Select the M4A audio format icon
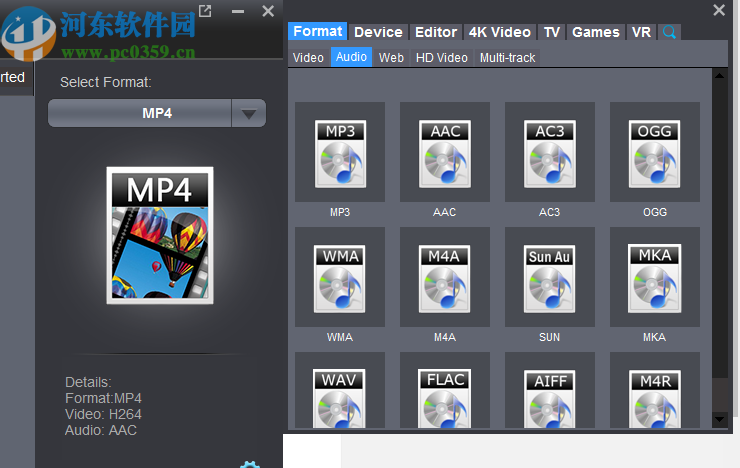The image size is (740, 468). click(x=445, y=277)
